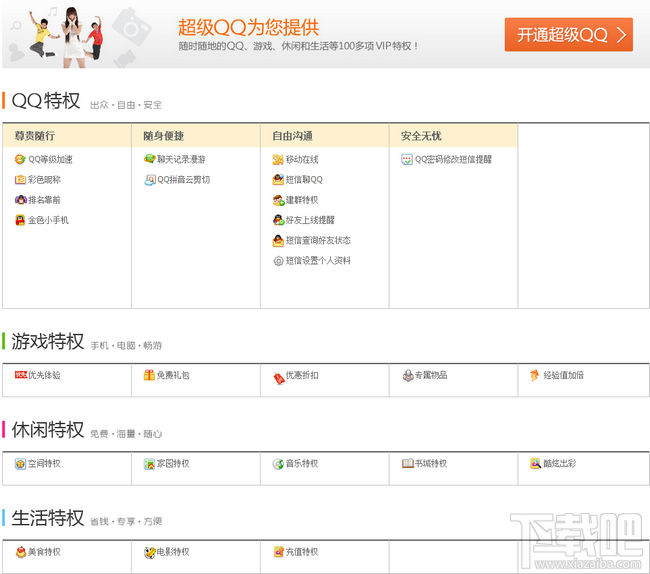Click the 休闲特权 section heading

(48, 430)
